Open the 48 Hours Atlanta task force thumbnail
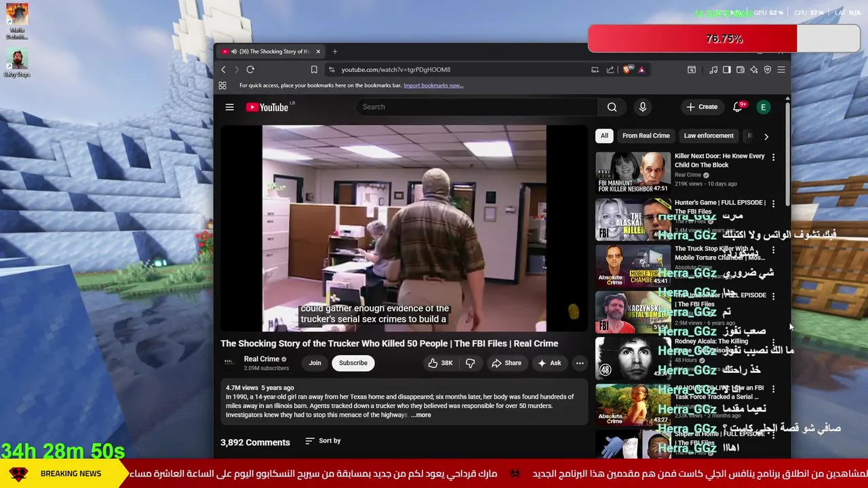This screenshot has width=868, height=488. coord(633,405)
